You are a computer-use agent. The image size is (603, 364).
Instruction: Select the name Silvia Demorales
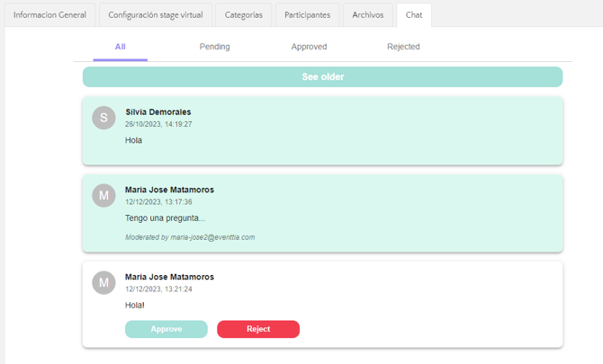158,112
